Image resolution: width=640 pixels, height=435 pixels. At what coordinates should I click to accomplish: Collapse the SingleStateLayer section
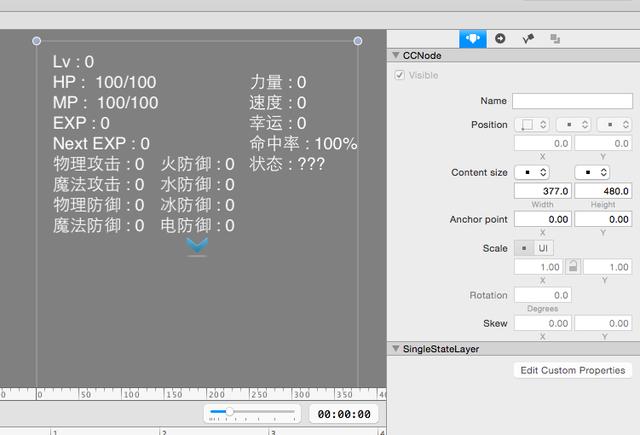[396, 349]
